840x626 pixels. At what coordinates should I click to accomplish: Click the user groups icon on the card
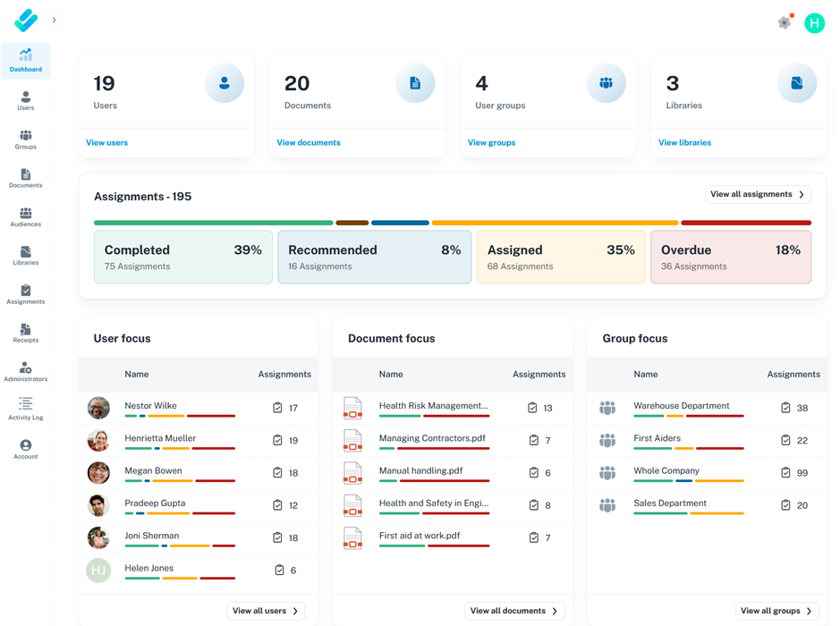pos(607,82)
